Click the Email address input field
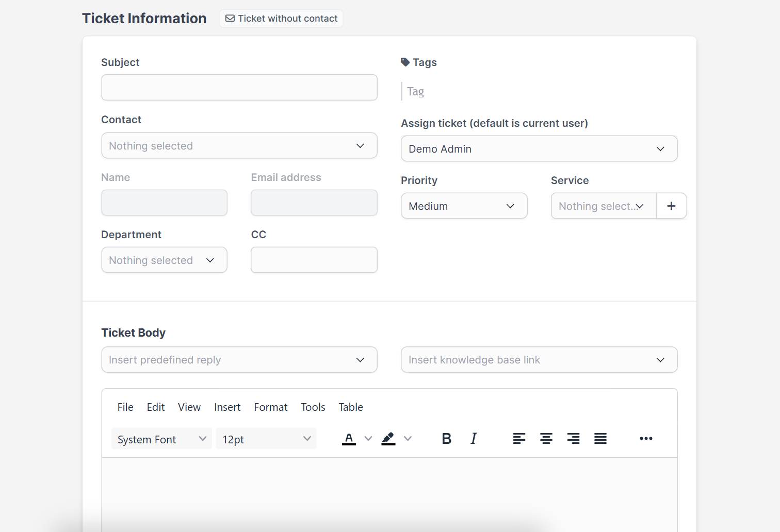 [314, 203]
